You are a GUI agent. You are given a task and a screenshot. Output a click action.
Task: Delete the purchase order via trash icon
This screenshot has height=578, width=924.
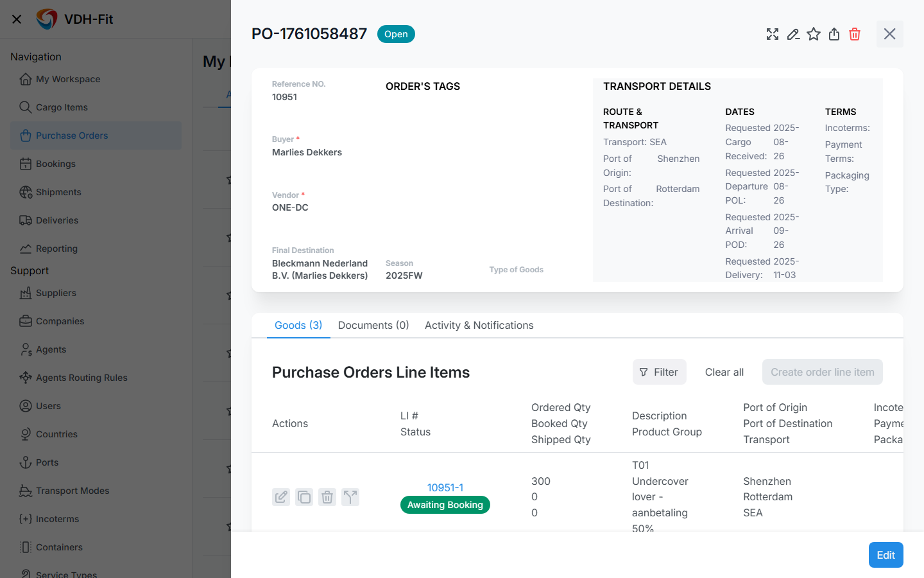coord(855,34)
